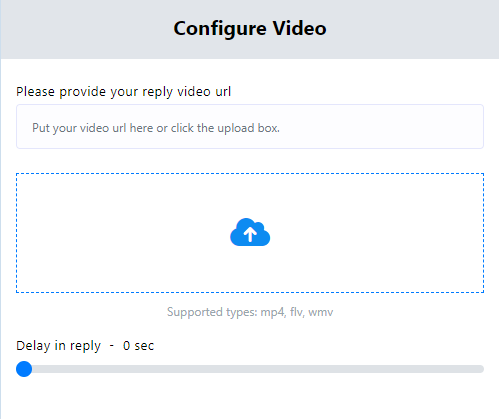The width and height of the screenshot is (499, 419).
Task: Click the cloud upload icon
Action: pyautogui.click(x=250, y=232)
